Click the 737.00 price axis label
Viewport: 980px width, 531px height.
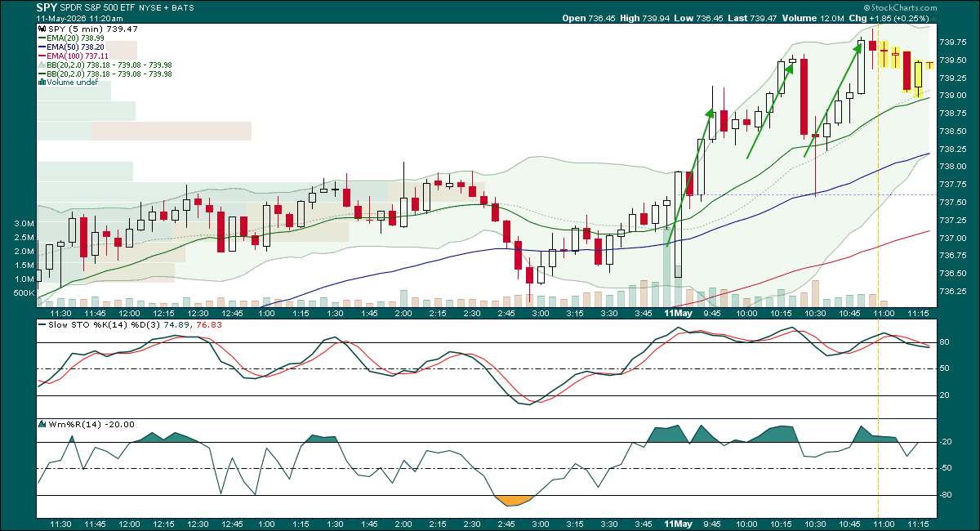[x=952, y=238]
